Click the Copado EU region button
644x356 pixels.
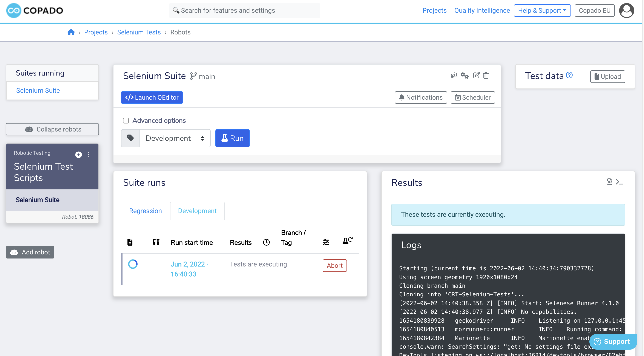click(595, 11)
